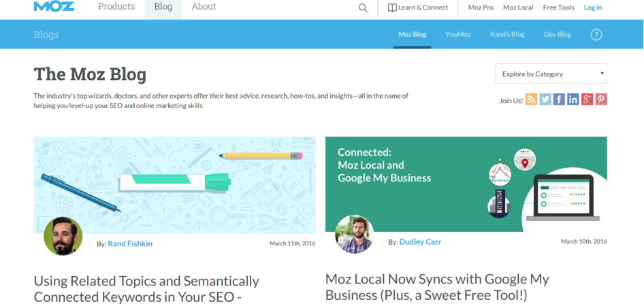
Task: Click Dudley Carr's avatar photo
Action: 355,234
